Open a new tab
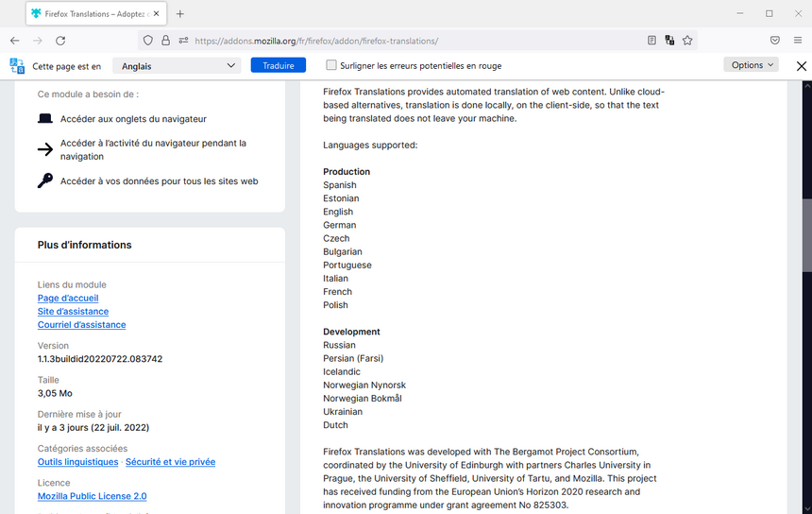The height and width of the screenshot is (514, 812). pyautogui.click(x=180, y=14)
